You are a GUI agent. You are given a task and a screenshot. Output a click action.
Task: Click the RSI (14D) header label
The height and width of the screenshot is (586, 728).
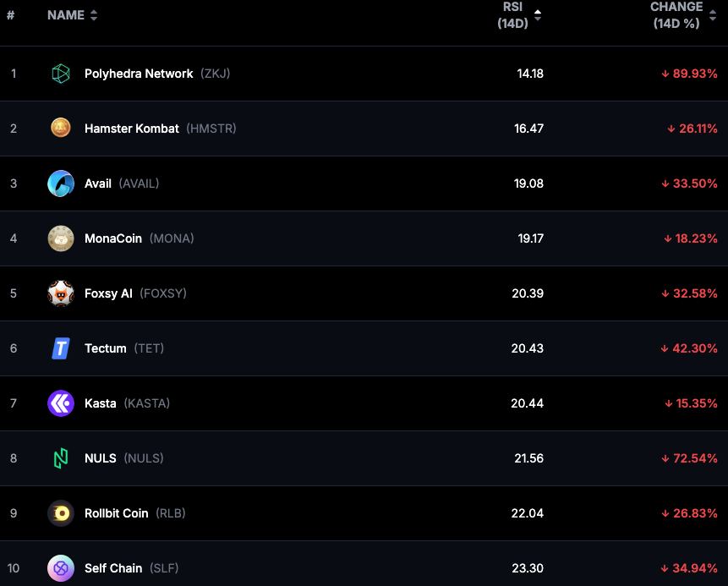point(512,15)
